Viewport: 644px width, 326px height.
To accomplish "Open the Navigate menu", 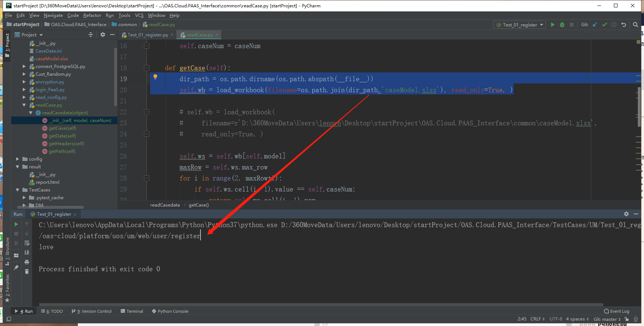I will point(53,15).
